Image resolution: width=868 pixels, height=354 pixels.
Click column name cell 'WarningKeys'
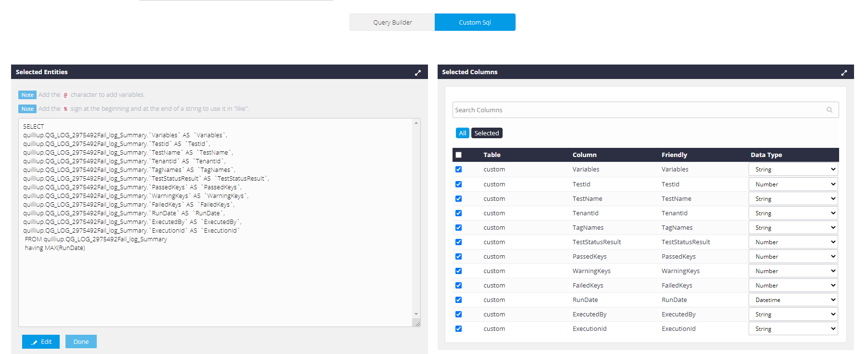[x=591, y=271]
